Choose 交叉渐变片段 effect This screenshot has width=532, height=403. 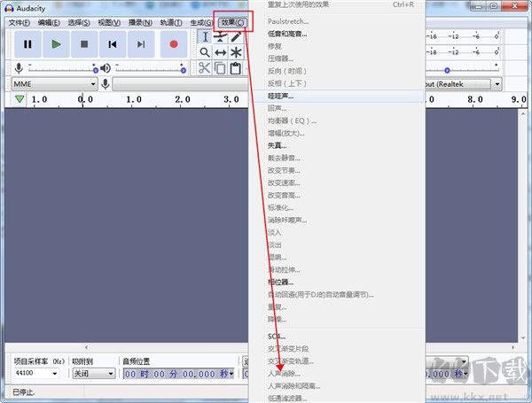(x=337, y=349)
